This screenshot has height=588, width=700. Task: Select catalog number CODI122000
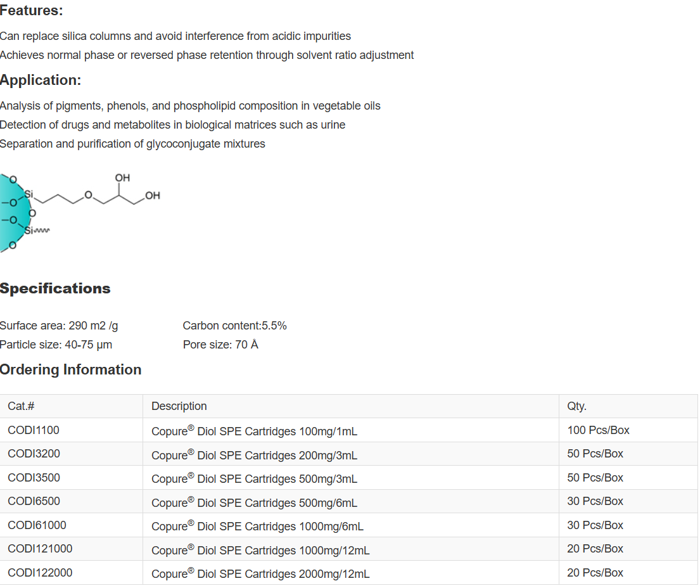(x=40, y=573)
